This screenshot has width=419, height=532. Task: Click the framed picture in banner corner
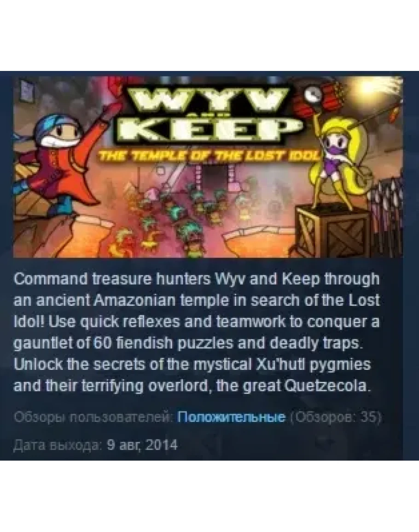coord(28,91)
